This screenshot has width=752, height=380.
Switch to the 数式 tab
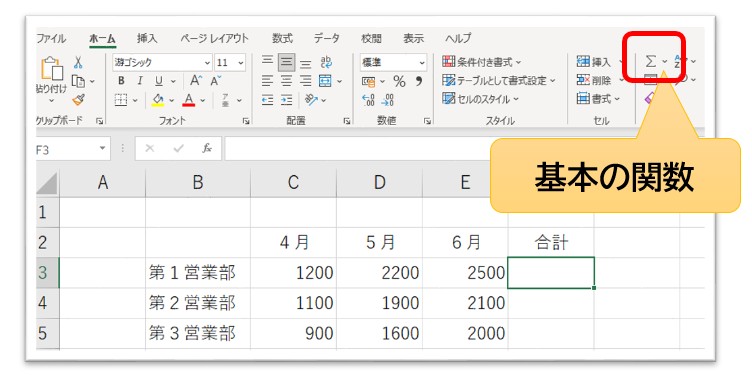pos(282,38)
